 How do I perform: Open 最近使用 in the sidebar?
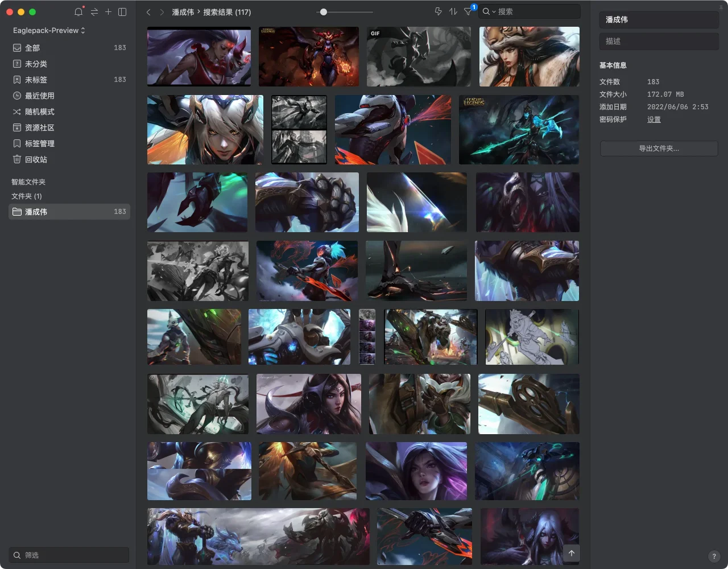coord(69,96)
